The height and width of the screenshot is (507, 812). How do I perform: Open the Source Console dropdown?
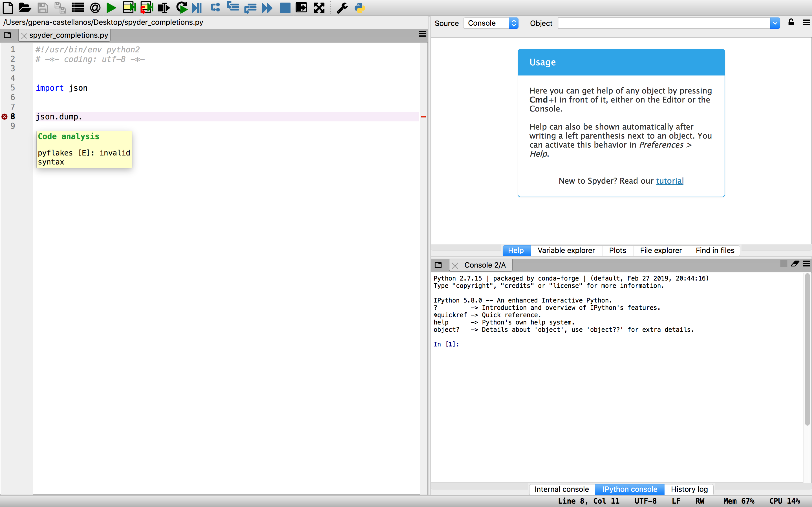pos(491,23)
